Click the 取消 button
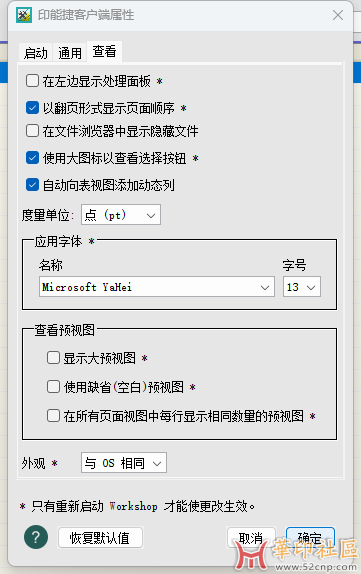361x574 pixels. [x=251, y=537]
